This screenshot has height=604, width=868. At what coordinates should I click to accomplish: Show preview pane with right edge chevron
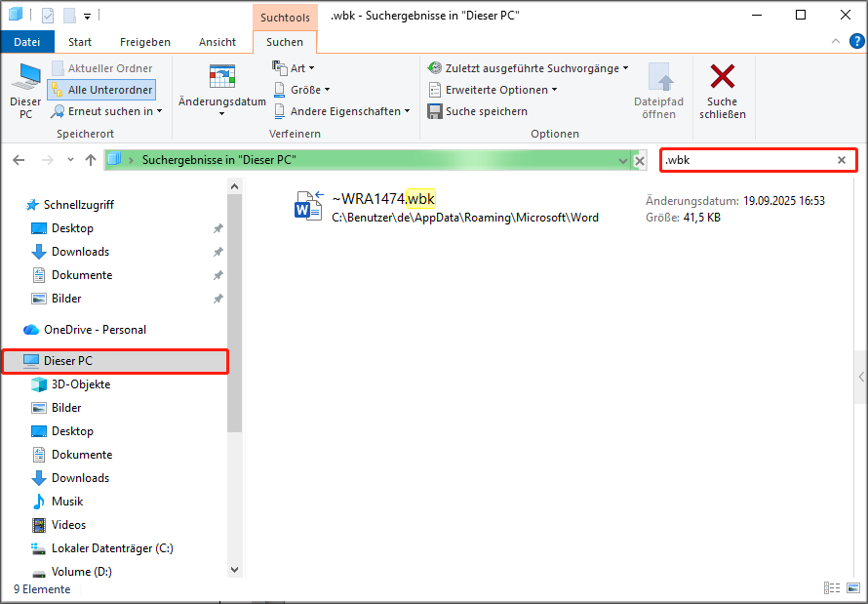(x=861, y=377)
